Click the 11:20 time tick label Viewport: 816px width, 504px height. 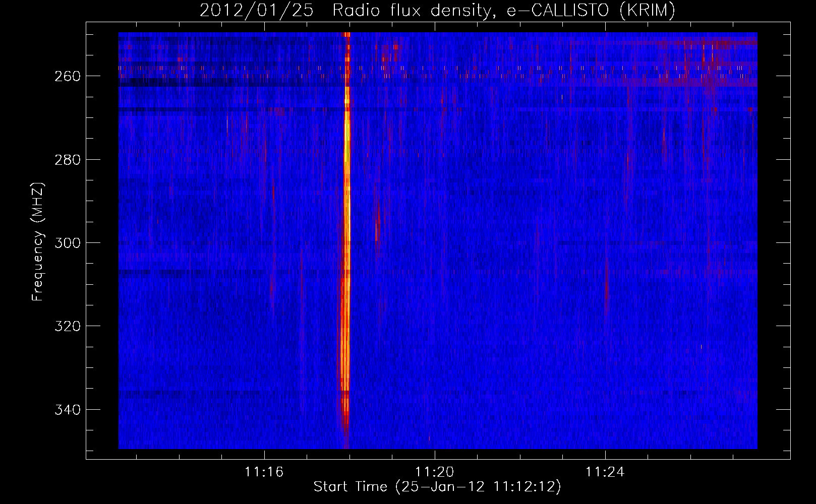[434, 472]
